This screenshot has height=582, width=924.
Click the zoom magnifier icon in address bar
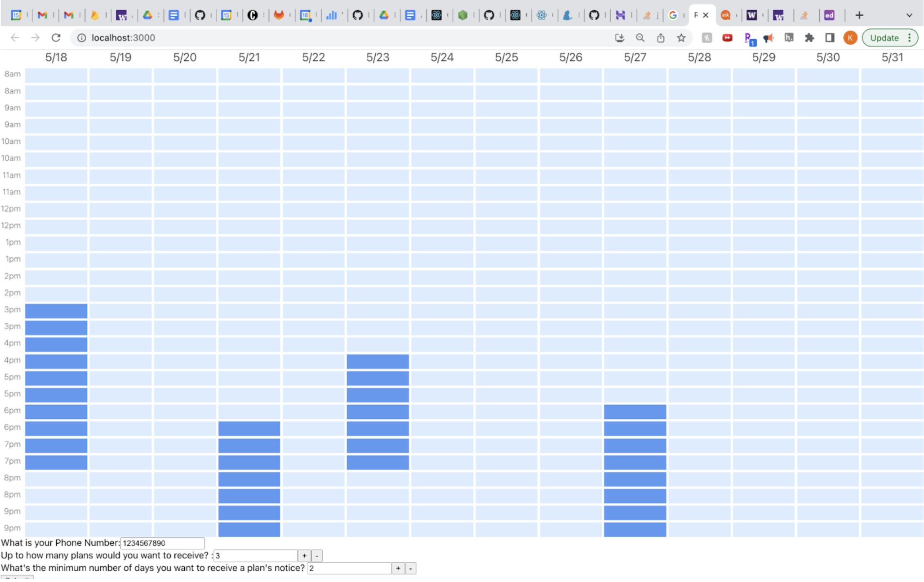(640, 38)
